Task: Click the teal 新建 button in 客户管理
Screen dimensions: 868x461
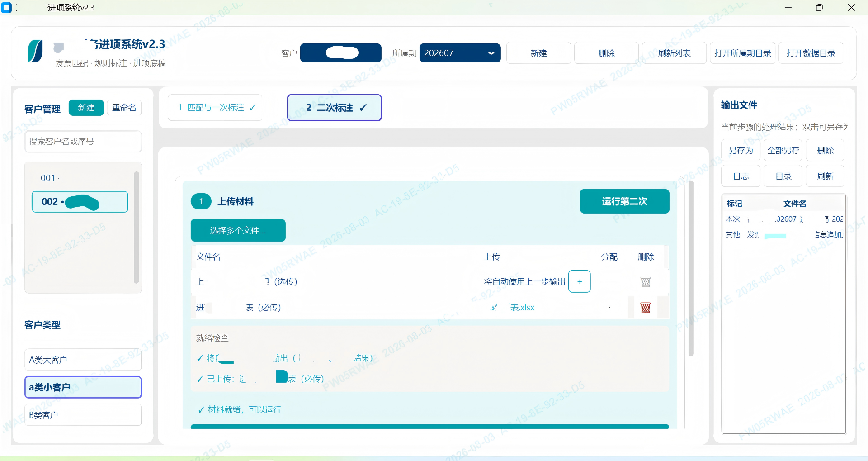Action: 86,108
